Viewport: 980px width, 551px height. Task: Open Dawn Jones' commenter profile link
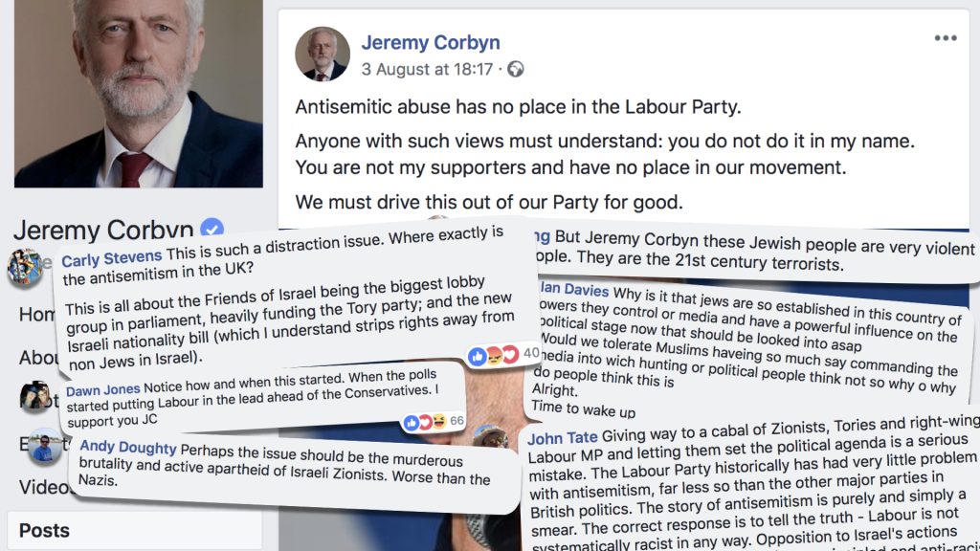[103, 390]
